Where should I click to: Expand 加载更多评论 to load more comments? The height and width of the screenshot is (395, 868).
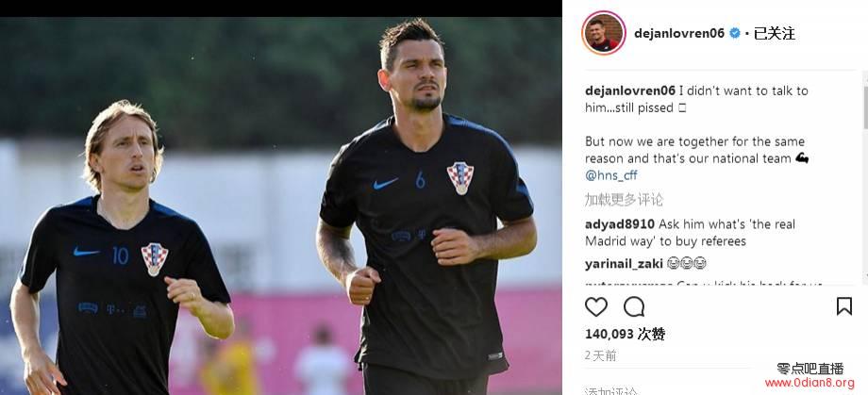tap(624, 200)
